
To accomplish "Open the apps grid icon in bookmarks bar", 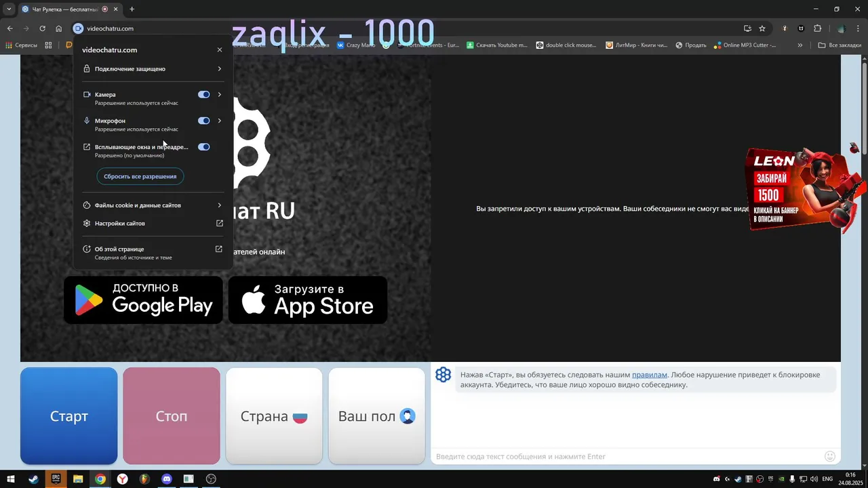I will [x=48, y=45].
